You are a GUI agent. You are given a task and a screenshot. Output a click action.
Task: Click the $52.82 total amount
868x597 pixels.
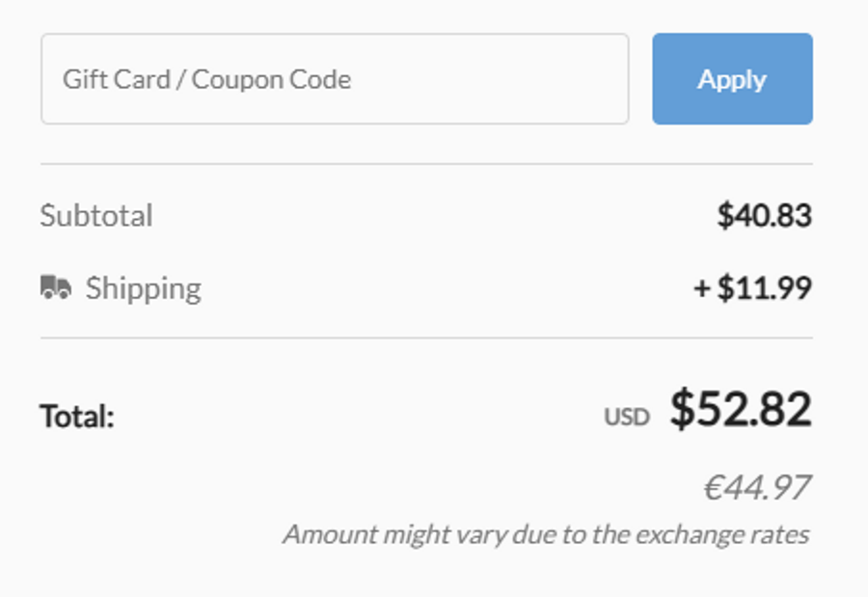[x=741, y=409]
